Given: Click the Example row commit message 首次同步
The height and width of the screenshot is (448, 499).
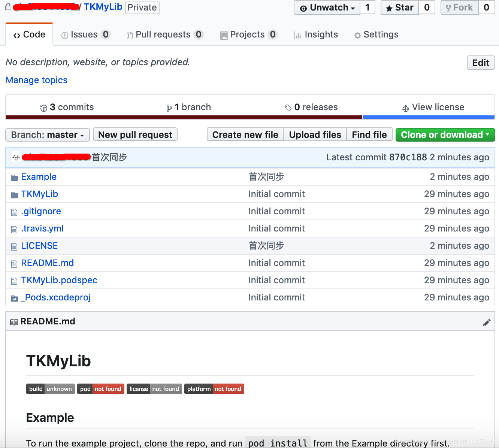Looking at the screenshot, I should [266, 177].
